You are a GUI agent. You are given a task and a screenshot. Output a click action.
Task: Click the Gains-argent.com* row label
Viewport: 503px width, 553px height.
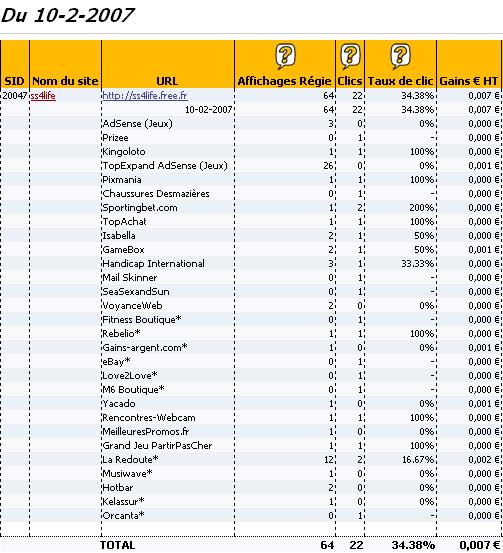145,348
